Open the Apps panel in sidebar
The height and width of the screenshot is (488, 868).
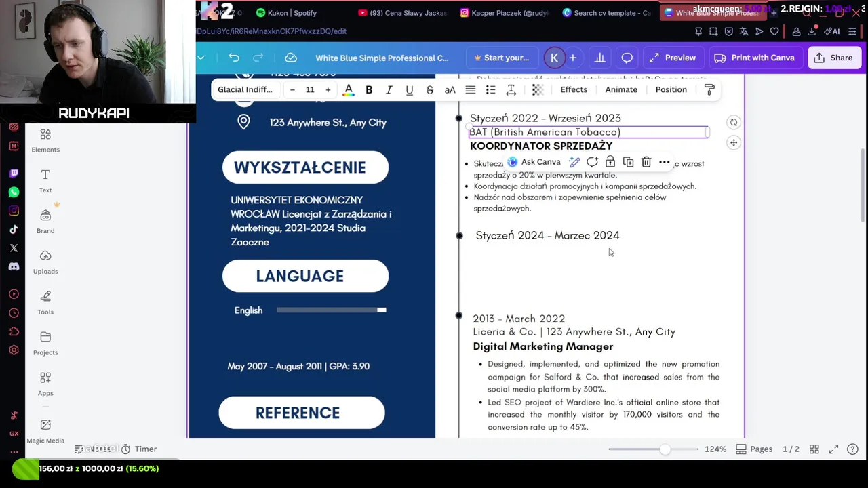[x=45, y=384]
